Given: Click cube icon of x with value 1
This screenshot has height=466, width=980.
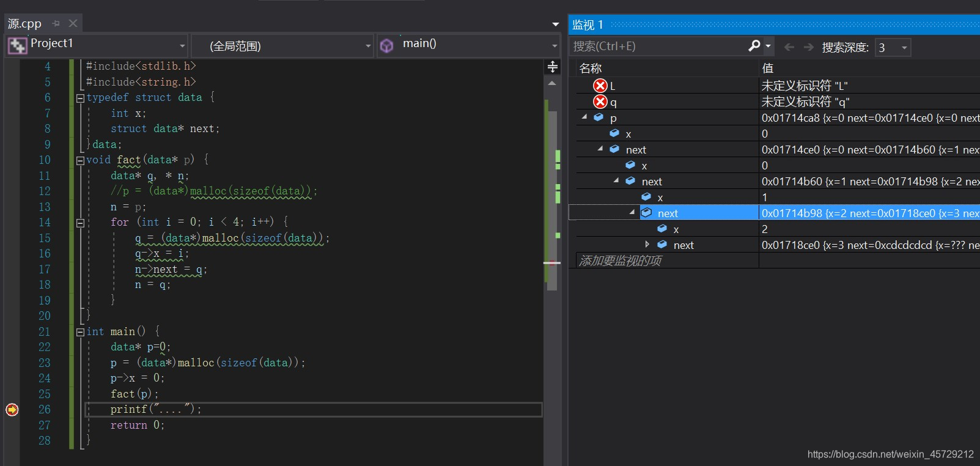Looking at the screenshot, I should [x=646, y=197].
